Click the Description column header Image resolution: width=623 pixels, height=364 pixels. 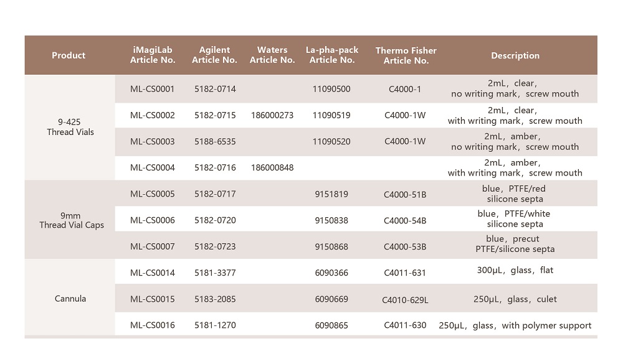pos(515,55)
